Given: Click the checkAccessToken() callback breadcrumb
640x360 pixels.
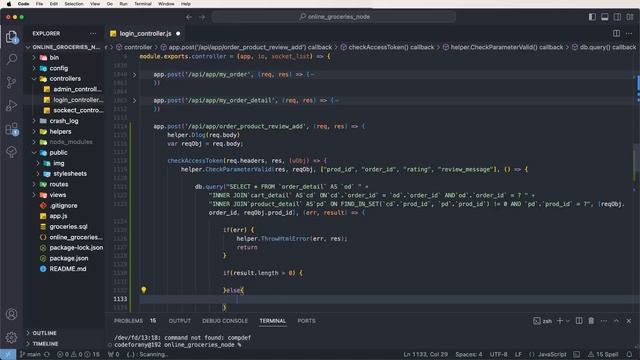Looking at the screenshot, I should point(391,47).
